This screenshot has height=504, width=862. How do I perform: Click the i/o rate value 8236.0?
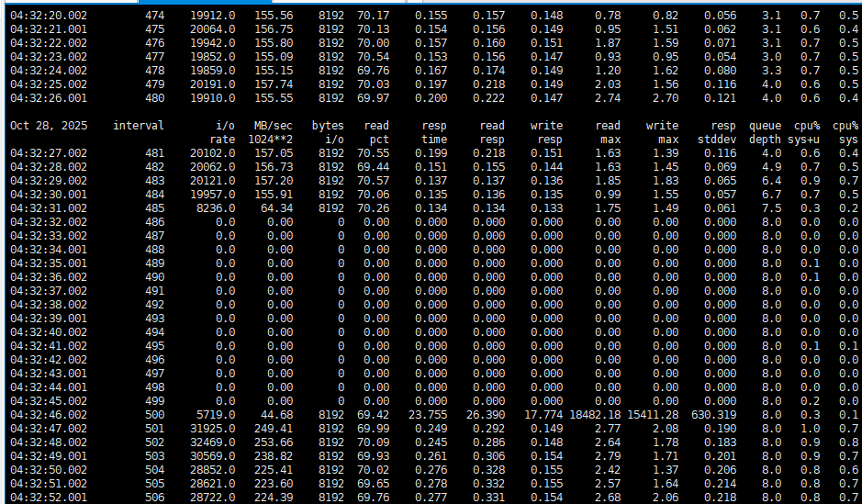pos(216,208)
